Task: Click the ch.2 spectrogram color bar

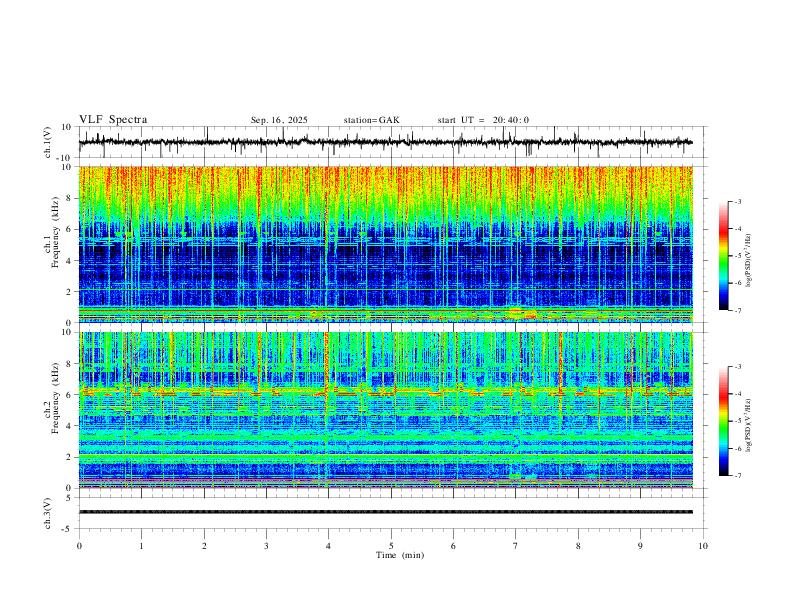Action: pos(724,421)
